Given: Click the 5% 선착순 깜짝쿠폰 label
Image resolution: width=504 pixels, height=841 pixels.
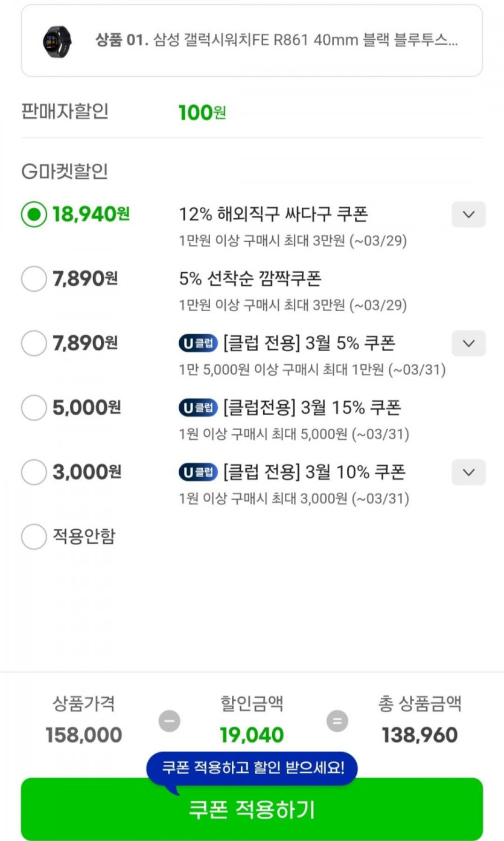Looking at the screenshot, I should (250, 279).
